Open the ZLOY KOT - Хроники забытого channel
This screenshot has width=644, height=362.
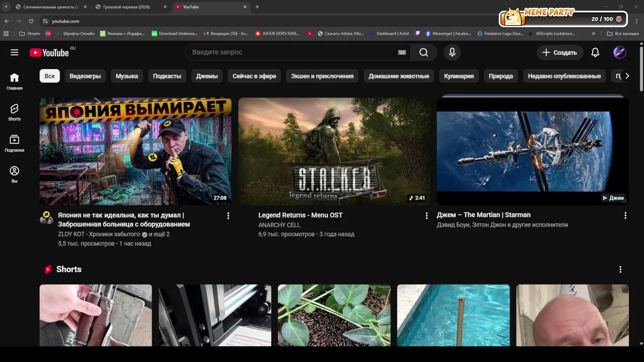click(x=99, y=234)
